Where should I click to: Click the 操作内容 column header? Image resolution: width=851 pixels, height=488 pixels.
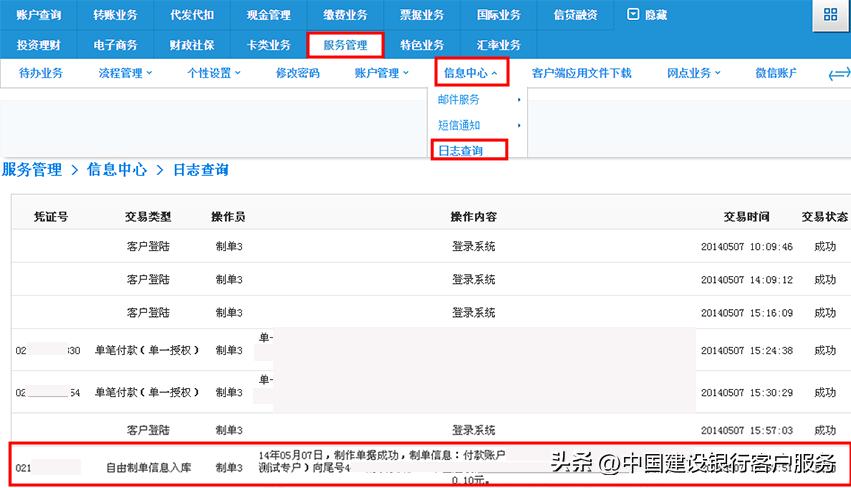473,217
